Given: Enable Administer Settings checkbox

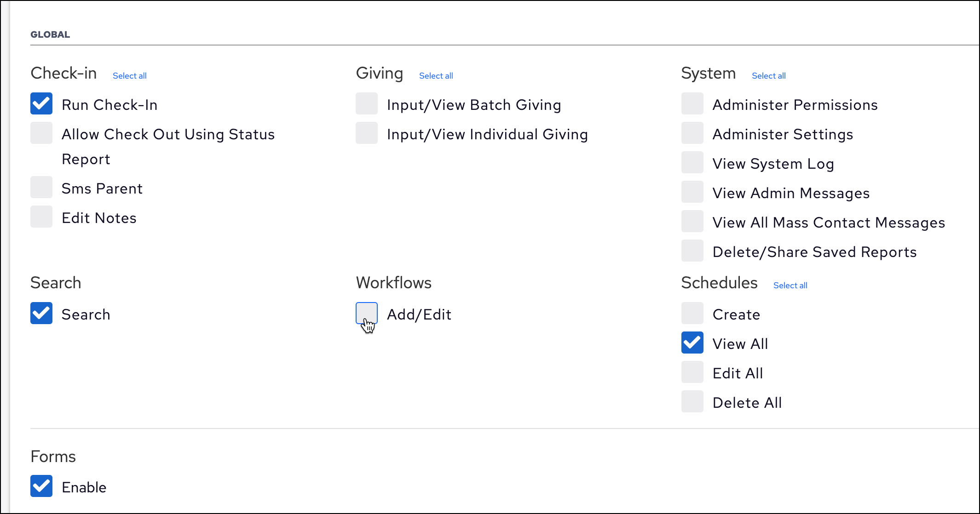Looking at the screenshot, I should (x=692, y=133).
